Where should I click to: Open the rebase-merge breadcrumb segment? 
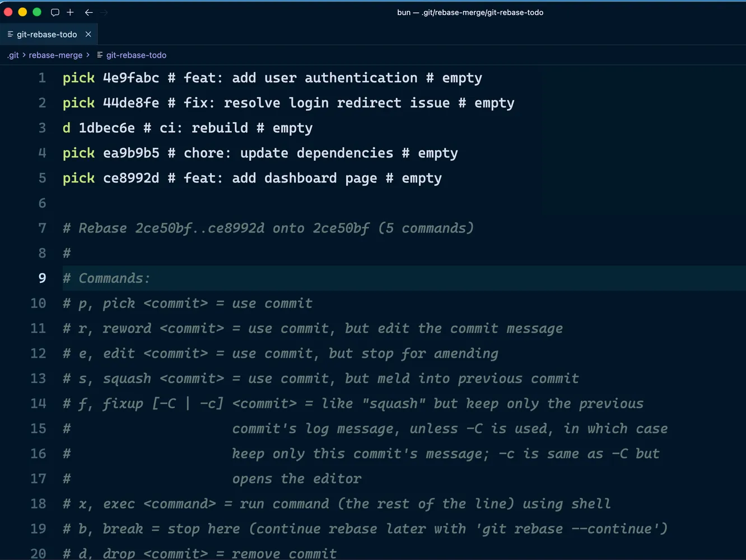[55, 55]
